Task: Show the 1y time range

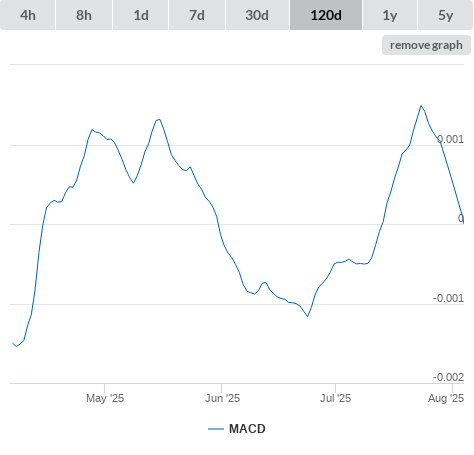Action: (x=390, y=15)
